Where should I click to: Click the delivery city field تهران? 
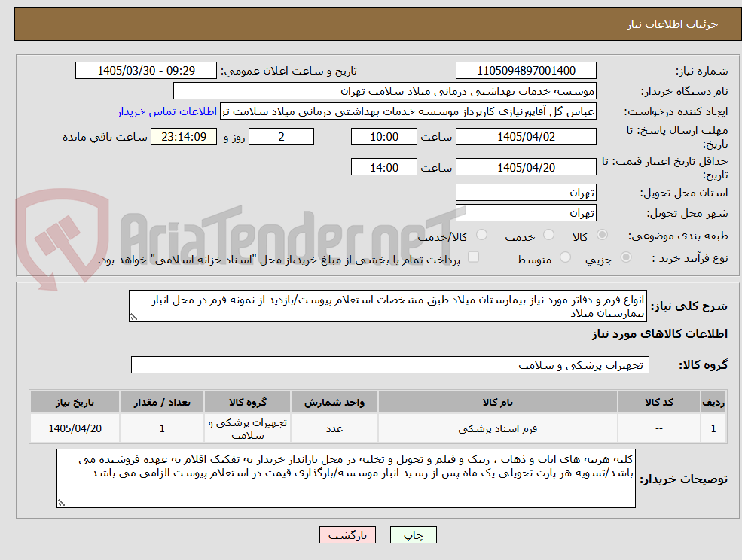526,213
